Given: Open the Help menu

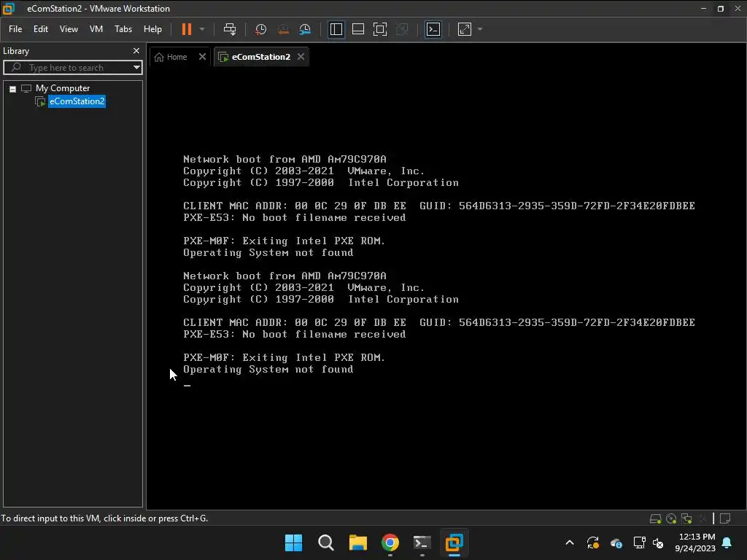Looking at the screenshot, I should (x=152, y=29).
